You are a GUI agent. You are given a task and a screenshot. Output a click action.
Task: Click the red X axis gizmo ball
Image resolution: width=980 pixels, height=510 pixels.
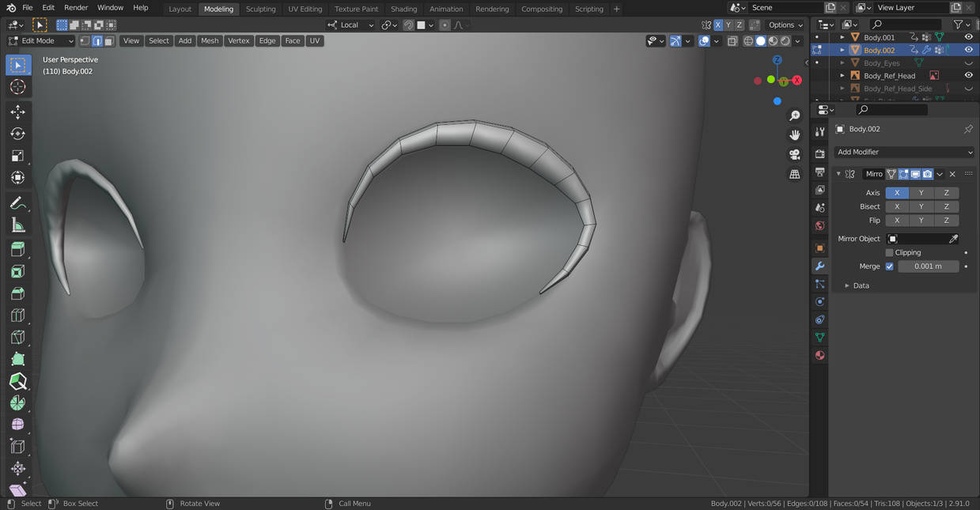796,80
